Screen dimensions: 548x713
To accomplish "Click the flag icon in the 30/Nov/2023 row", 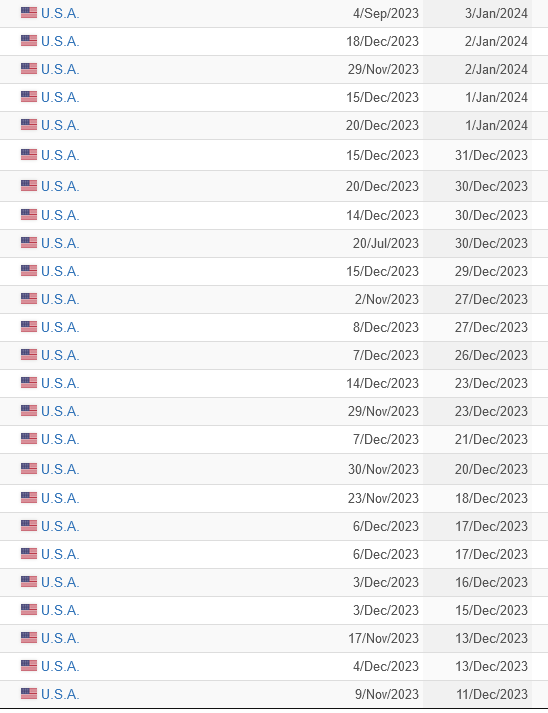I will 29,469.
